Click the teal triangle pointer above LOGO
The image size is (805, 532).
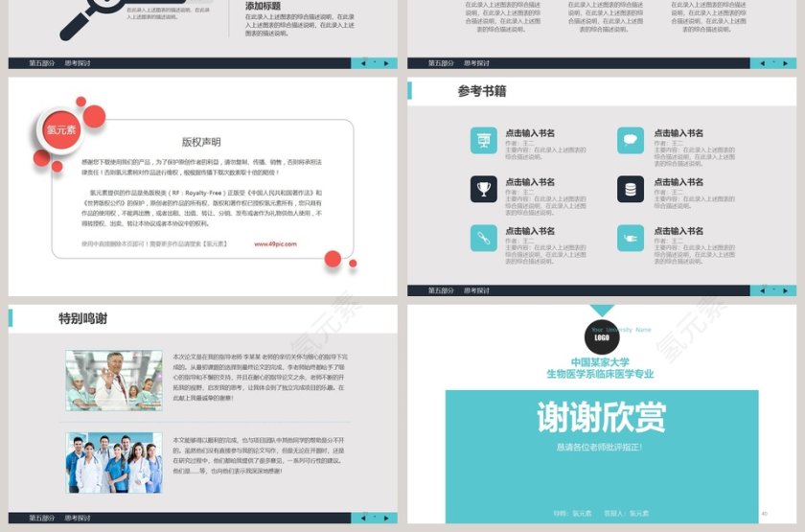tap(602, 311)
